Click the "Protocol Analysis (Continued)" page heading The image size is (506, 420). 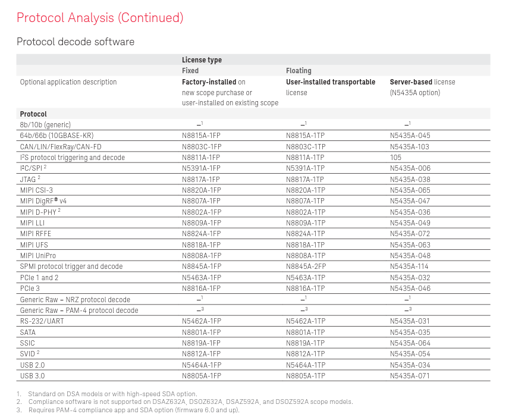(x=100, y=18)
